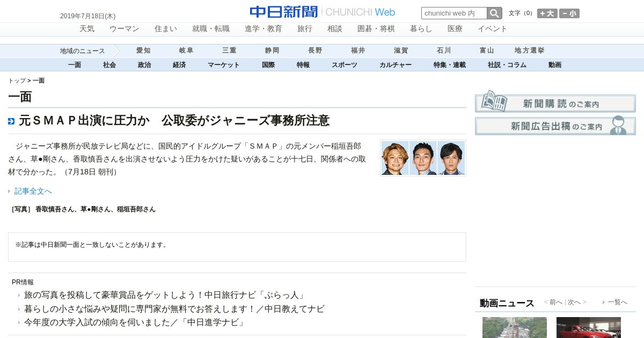Select 三重 regional news
This screenshot has height=338, width=644.
229,50
